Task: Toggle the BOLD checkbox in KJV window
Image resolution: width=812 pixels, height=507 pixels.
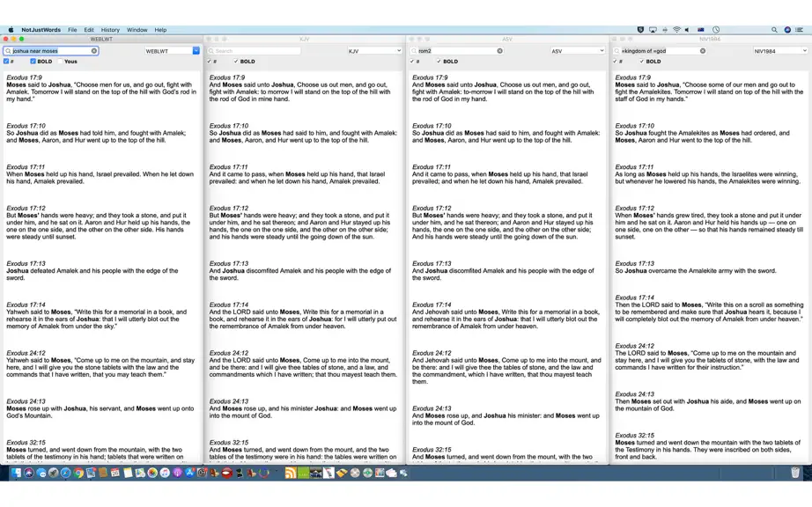Action: click(x=236, y=61)
